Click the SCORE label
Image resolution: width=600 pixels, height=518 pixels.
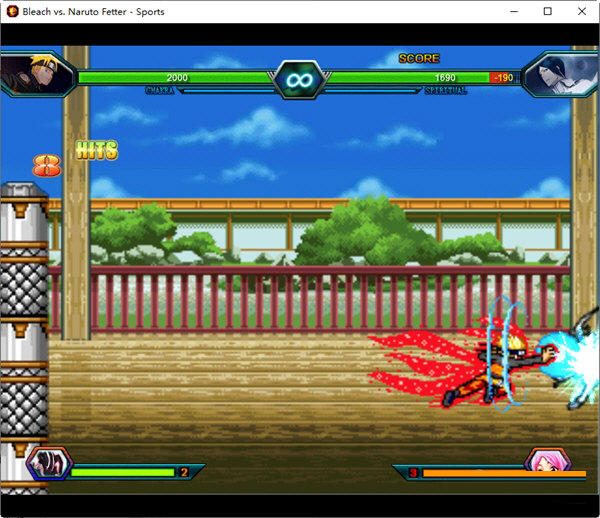tap(419, 58)
